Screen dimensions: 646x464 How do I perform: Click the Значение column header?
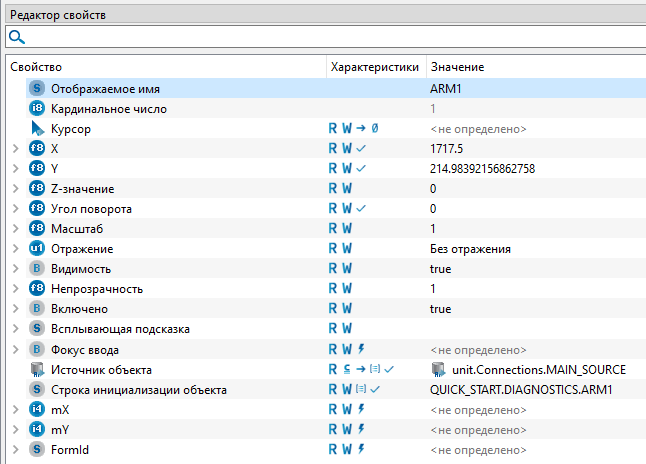click(x=457, y=66)
